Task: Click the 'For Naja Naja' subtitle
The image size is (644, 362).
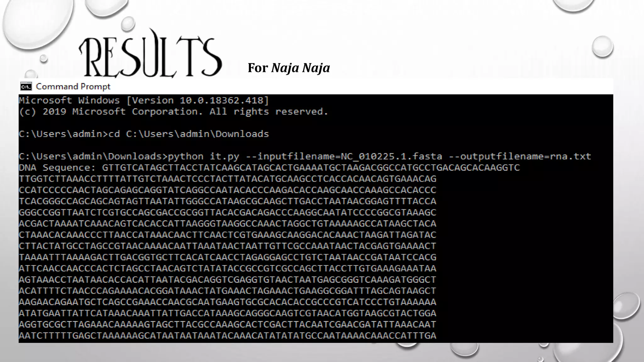Action: tap(289, 68)
